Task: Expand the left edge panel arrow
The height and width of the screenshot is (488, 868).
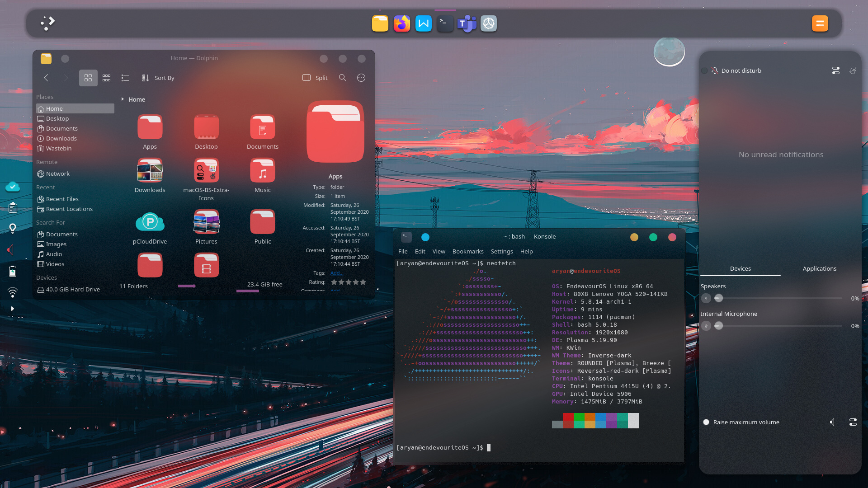Action: pos(12,308)
